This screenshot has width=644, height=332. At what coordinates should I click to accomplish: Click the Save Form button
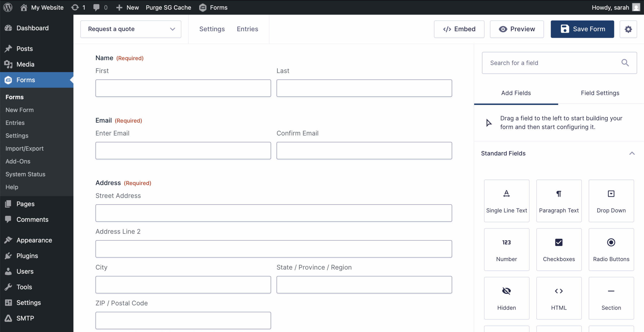tap(582, 29)
